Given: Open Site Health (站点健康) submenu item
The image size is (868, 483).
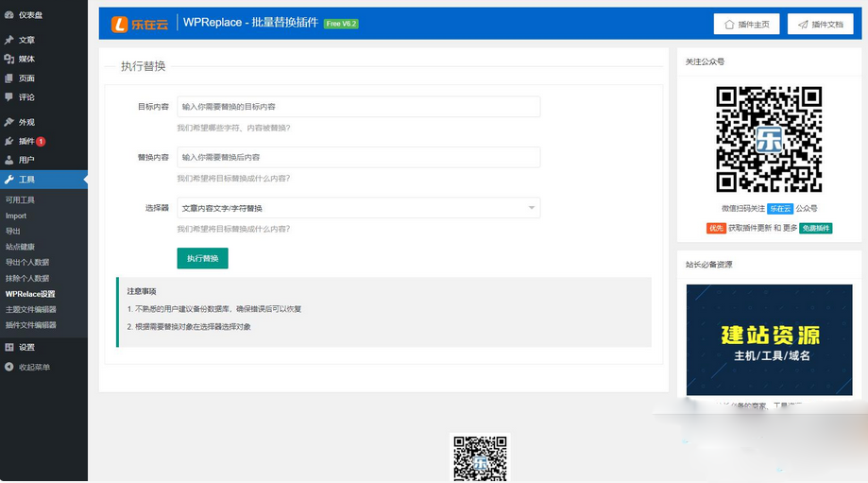Looking at the screenshot, I should point(20,247).
